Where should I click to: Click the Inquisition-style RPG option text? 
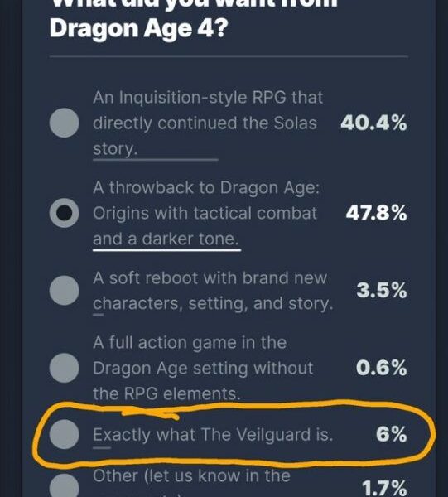pos(208,123)
